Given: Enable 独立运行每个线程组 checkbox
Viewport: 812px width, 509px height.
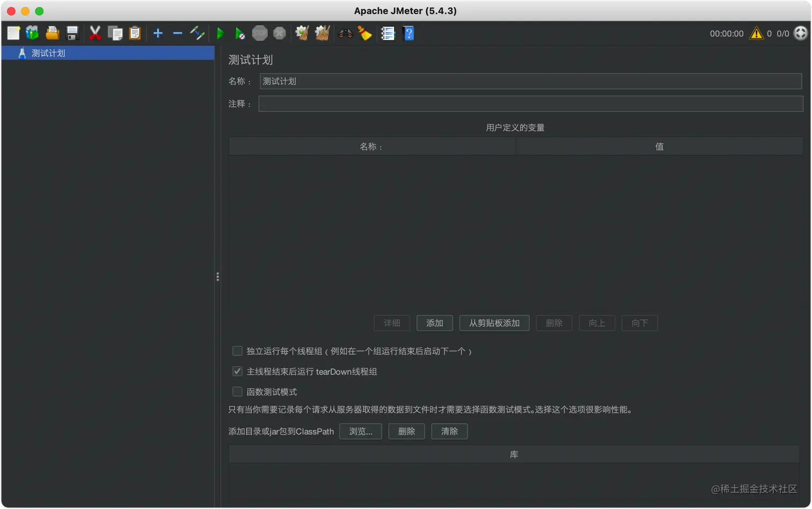Looking at the screenshot, I should (237, 350).
